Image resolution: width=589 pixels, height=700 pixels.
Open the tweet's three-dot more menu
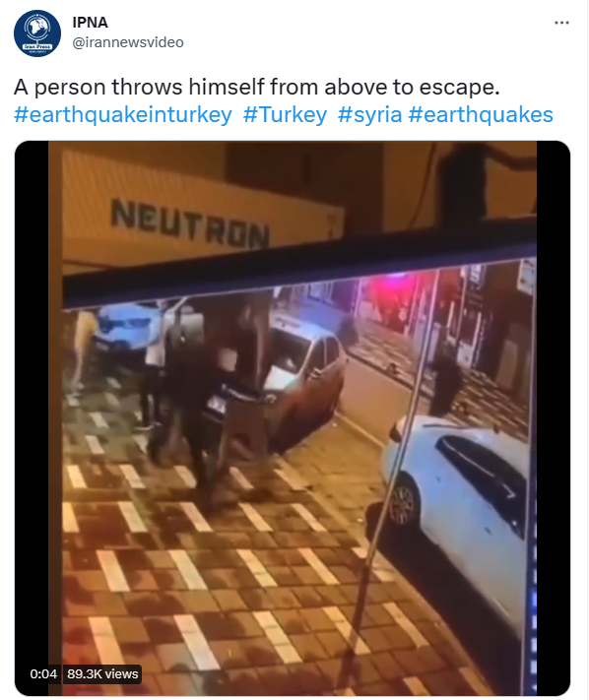561,23
